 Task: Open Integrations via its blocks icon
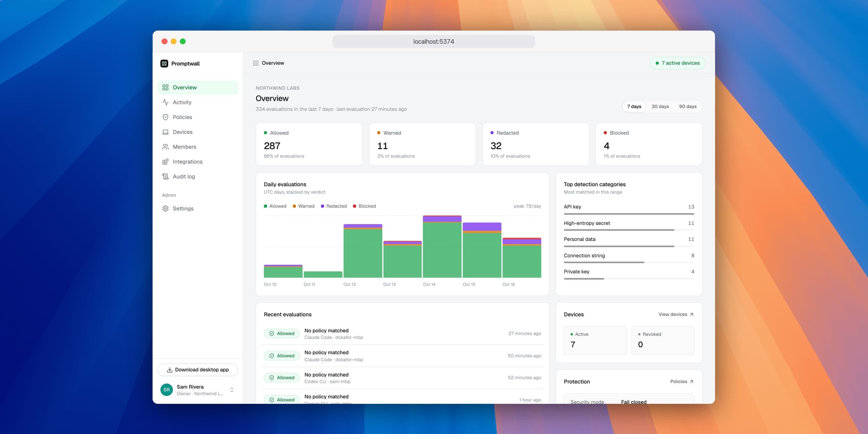pyautogui.click(x=165, y=162)
